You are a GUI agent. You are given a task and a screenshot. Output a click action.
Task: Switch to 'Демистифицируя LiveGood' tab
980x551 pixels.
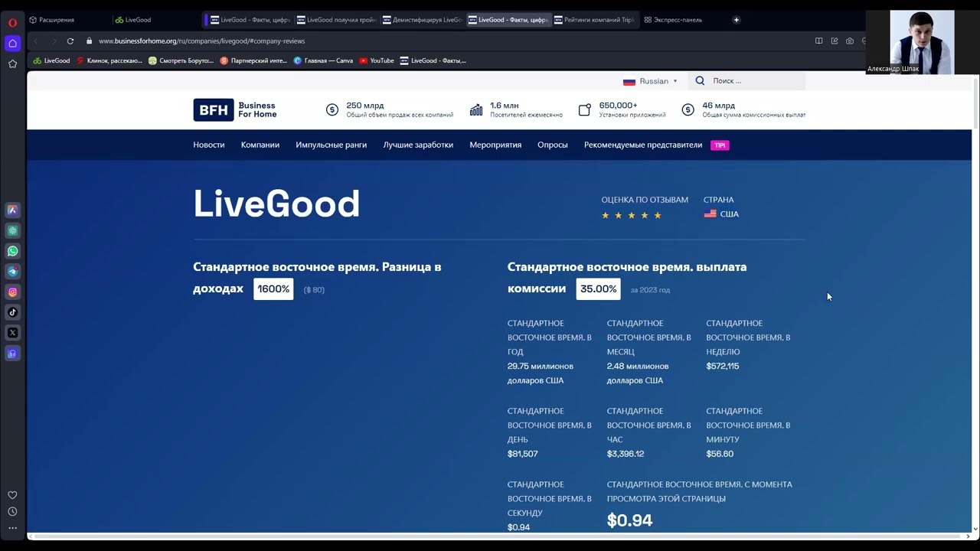pos(422,20)
